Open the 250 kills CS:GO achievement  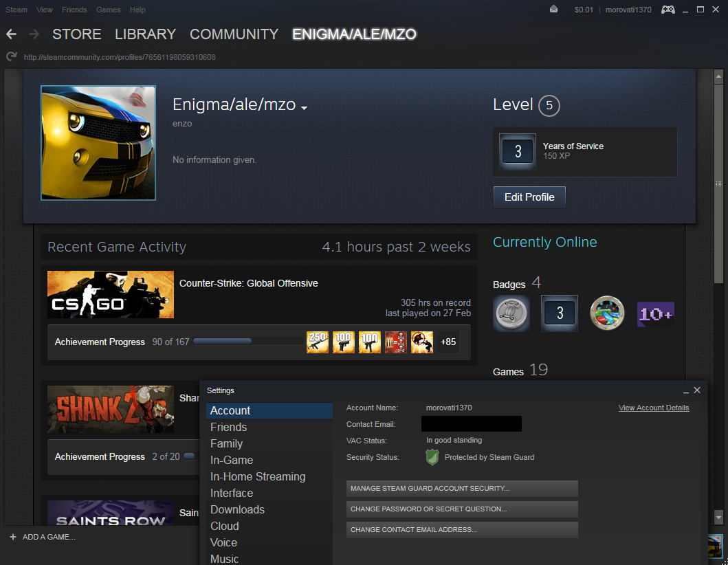318,342
